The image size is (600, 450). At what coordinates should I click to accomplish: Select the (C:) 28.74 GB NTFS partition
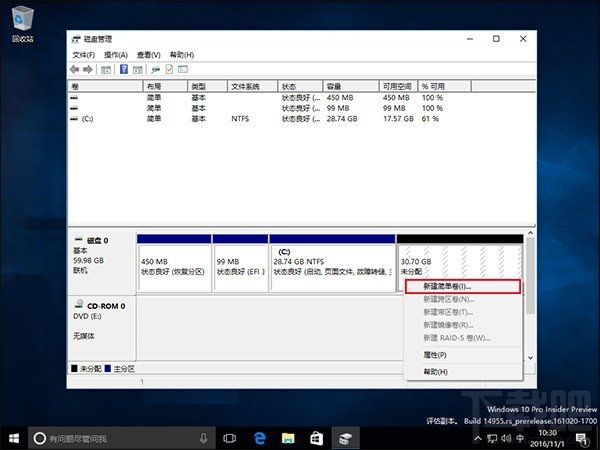click(332, 263)
